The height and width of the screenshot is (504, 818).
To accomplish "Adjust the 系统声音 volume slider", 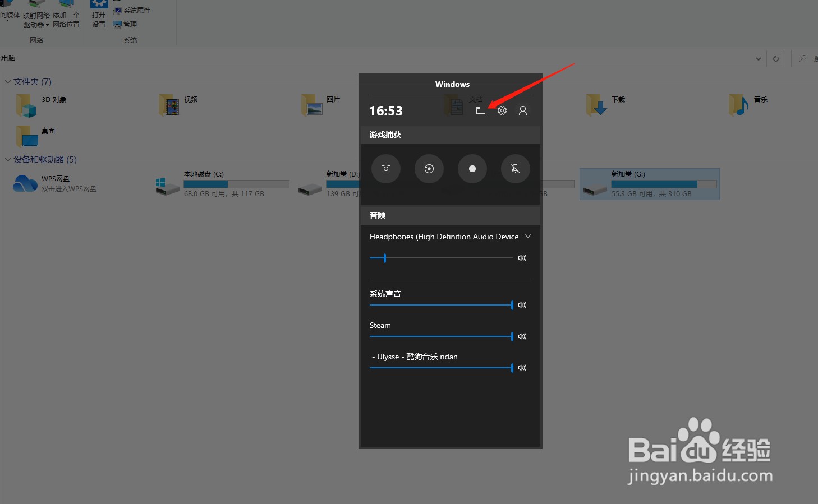I will (441, 305).
